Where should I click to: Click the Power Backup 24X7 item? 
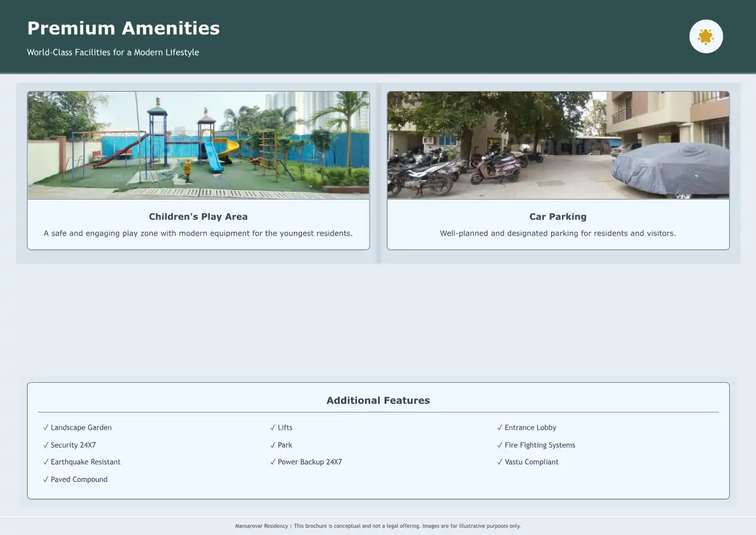tap(306, 462)
